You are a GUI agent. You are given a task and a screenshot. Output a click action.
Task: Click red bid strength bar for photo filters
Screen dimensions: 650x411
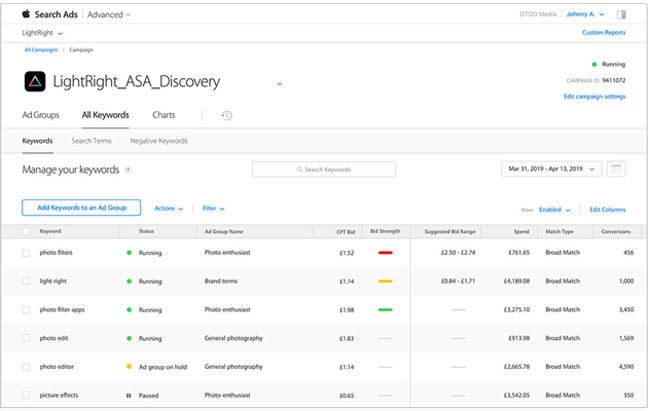click(385, 253)
